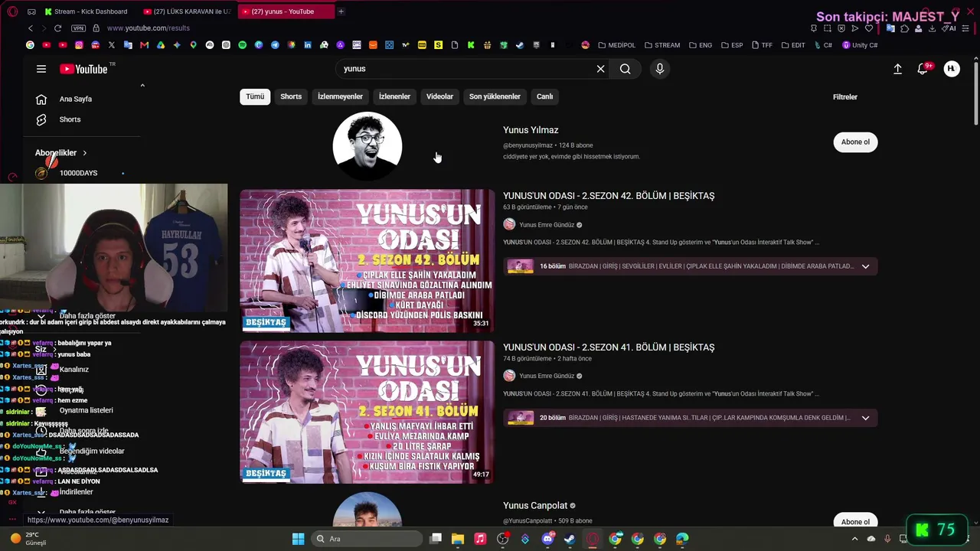Viewport: 980px width, 551px height.
Task: Open the Filtreler search filters
Action: pyautogui.click(x=845, y=97)
